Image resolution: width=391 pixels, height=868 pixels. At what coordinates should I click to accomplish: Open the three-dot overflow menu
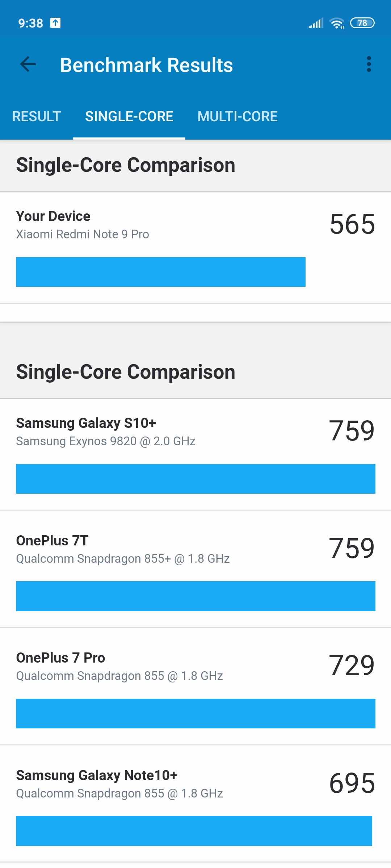pyautogui.click(x=369, y=64)
